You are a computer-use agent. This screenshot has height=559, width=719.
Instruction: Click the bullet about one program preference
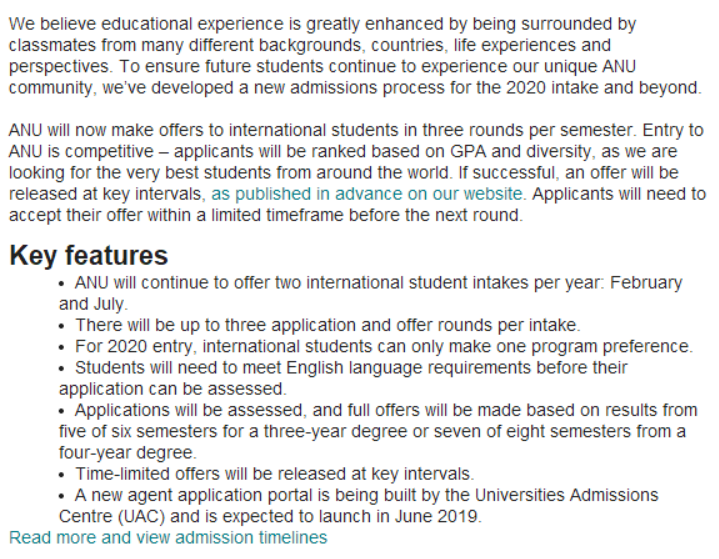point(376,346)
